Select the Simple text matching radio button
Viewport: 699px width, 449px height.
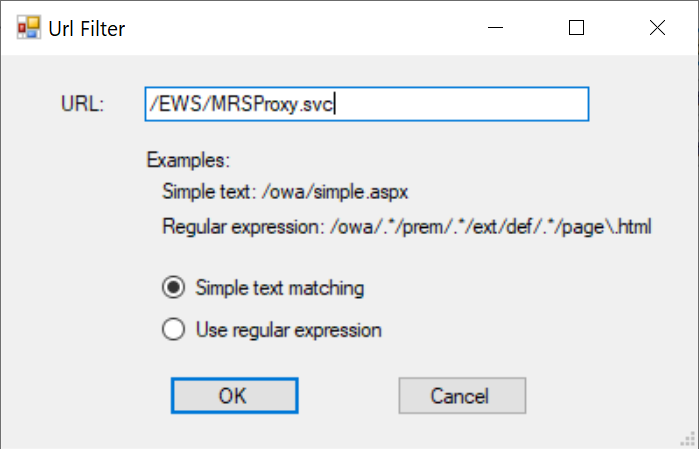click(173, 288)
